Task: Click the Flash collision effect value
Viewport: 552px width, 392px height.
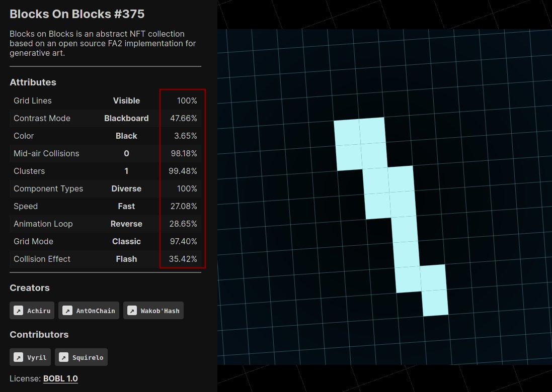Action: 126,259
